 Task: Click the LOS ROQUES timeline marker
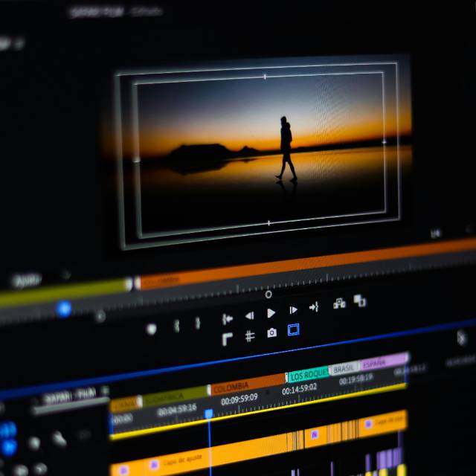point(308,376)
